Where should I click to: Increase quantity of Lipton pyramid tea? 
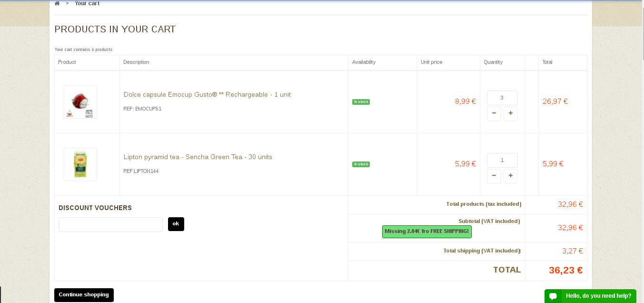click(x=511, y=176)
